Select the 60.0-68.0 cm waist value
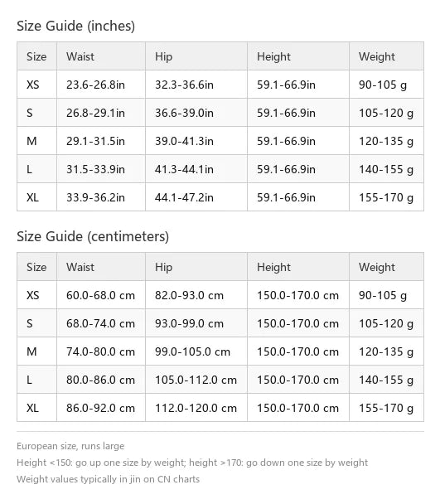The image size is (440, 504). pyautogui.click(x=100, y=295)
